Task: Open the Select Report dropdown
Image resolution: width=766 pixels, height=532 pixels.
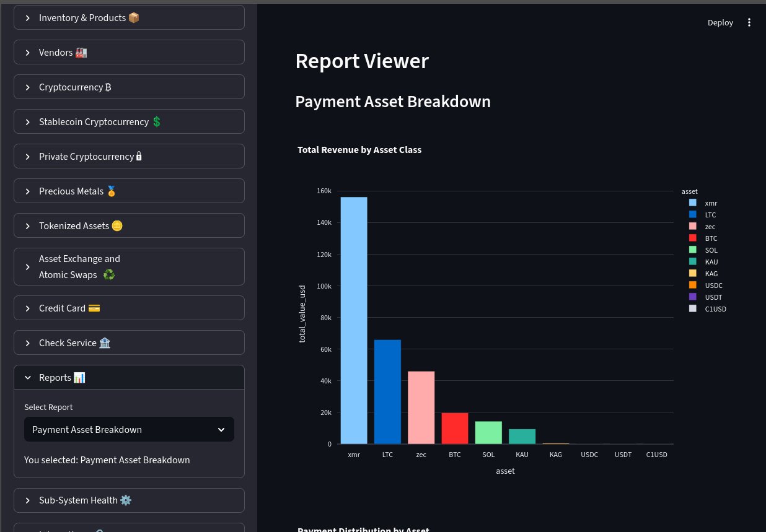Action: point(129,430)
